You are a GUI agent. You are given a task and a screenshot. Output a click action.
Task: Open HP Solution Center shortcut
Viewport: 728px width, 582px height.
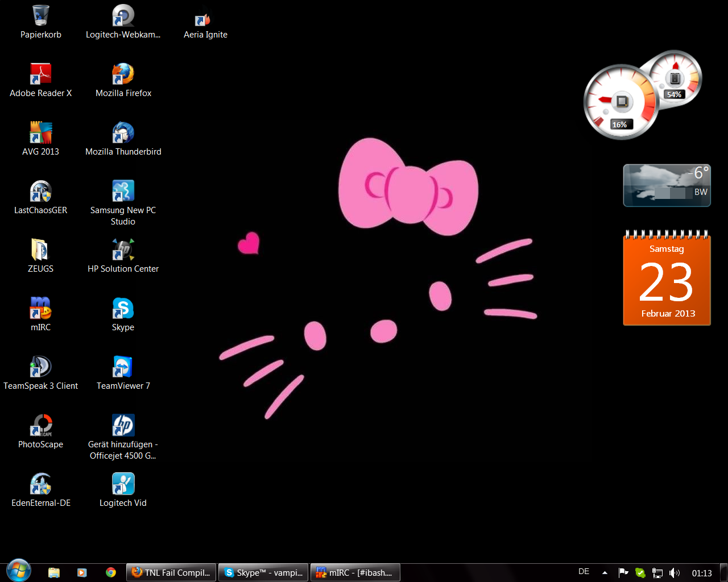[x=123, y=256]
